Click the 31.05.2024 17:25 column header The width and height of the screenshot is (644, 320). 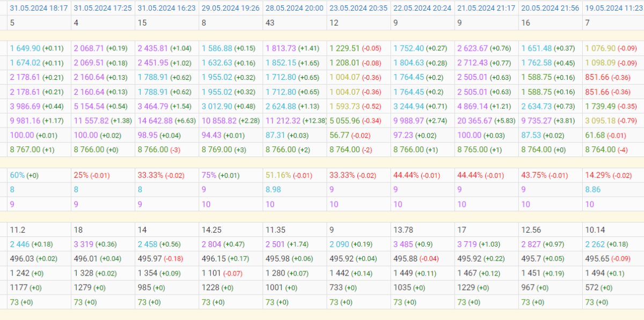(103, 8)
